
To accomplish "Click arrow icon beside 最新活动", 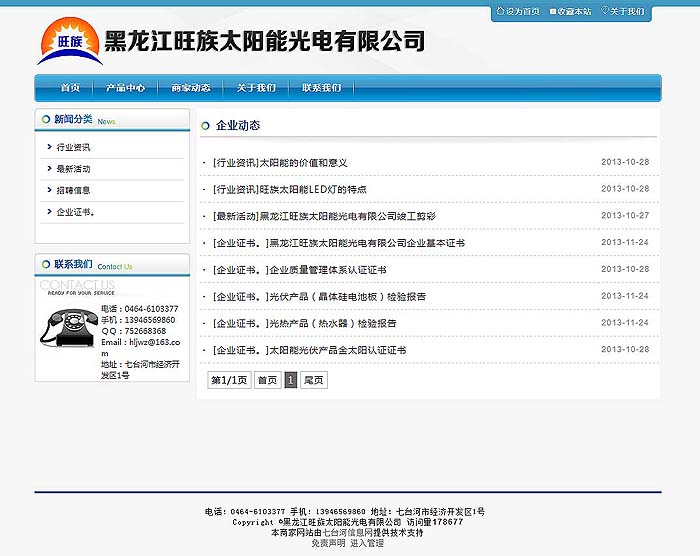I will click(x=49, y=169).
